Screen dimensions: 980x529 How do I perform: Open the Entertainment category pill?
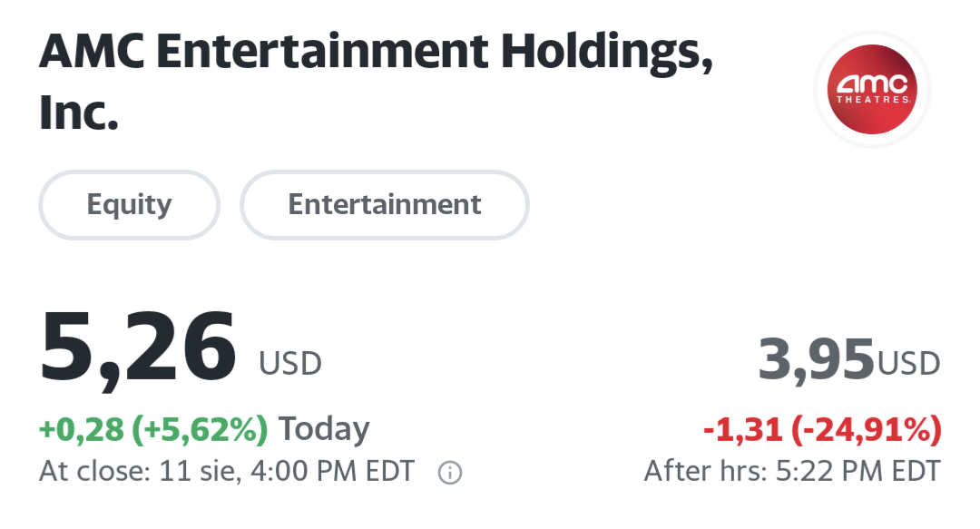pyautogui.click(x=384, y=204)
